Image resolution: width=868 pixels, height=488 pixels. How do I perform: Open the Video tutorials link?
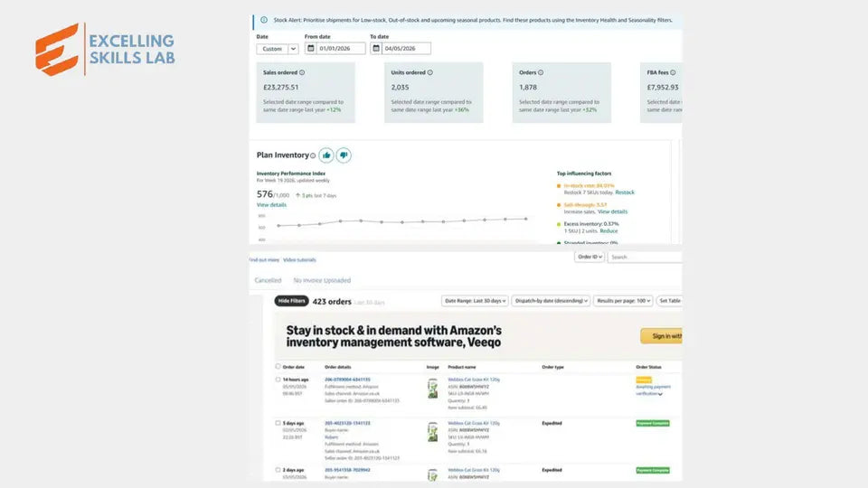pos(299,259)
